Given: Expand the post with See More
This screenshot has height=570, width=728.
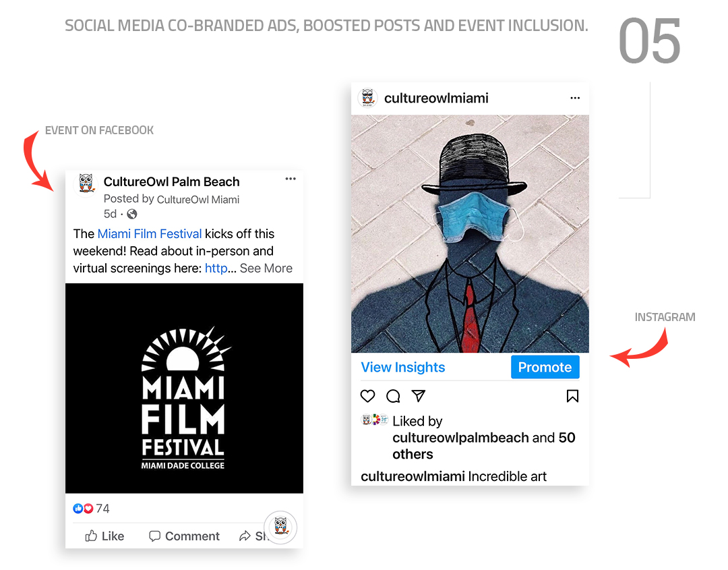Looking at the screenshot, I should coord(266,268).
